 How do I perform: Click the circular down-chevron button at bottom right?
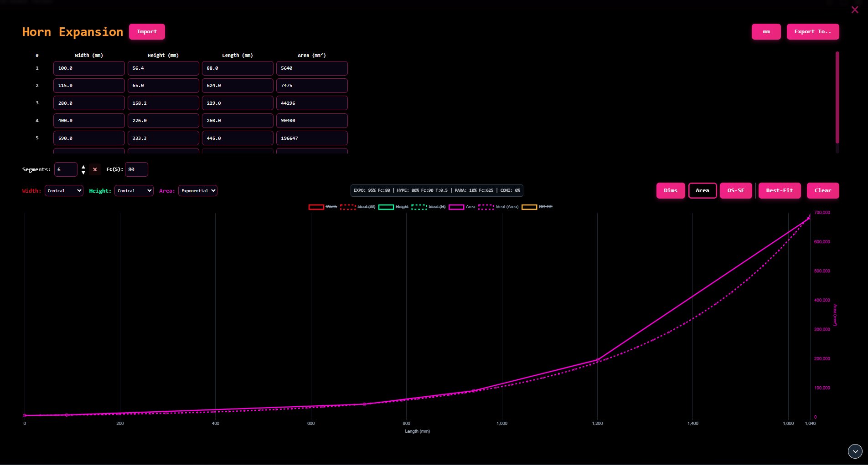tap(855, 451)
